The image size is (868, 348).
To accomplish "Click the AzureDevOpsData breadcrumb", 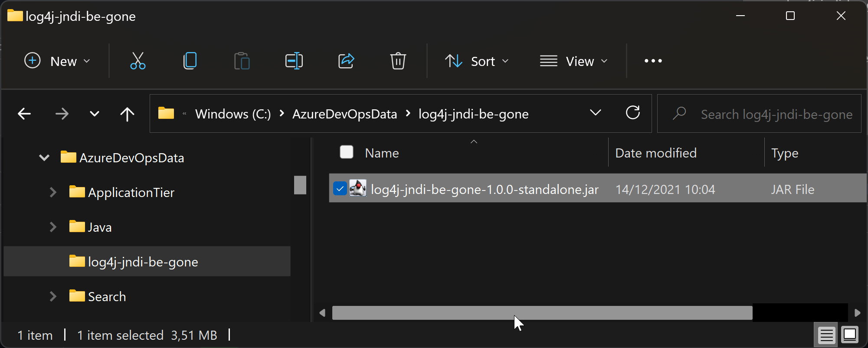I will coord(345,114).
